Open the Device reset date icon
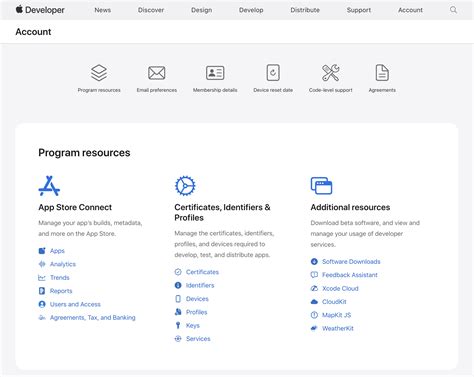Image resolution: width=474 pixels, height=377 pixels. 273,73
